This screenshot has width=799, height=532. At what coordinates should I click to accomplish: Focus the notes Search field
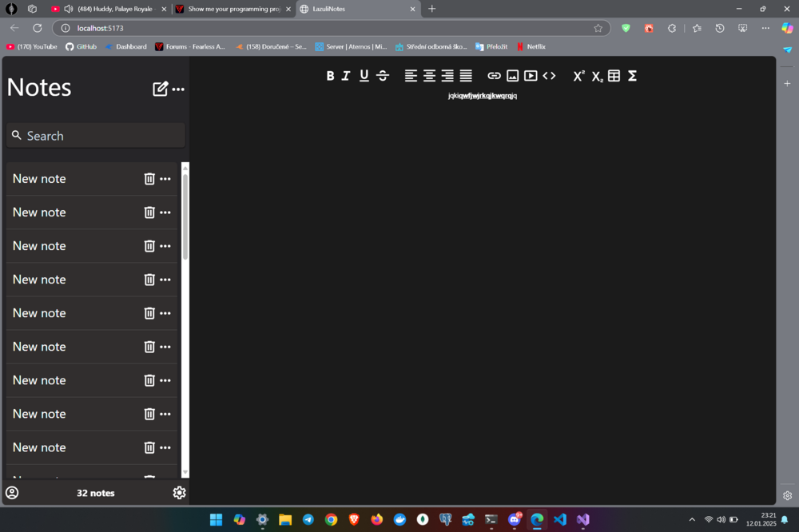tap(96, 136)
